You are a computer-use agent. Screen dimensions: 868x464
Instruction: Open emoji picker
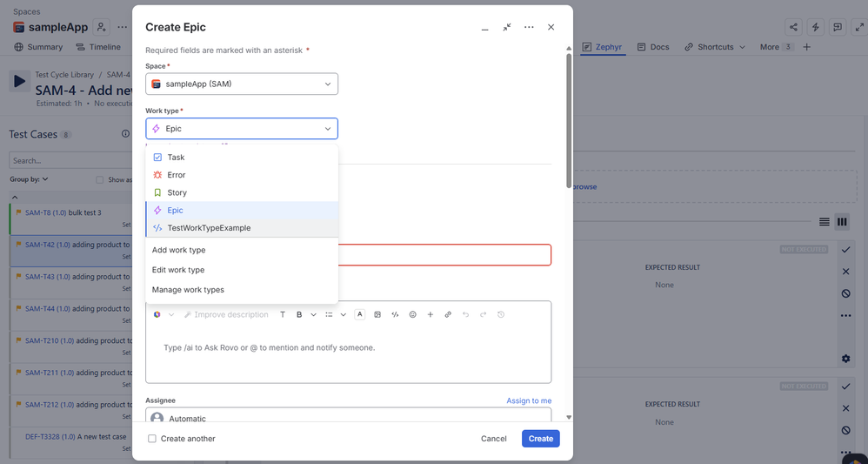pyautogui.click(x=412, y=314)
